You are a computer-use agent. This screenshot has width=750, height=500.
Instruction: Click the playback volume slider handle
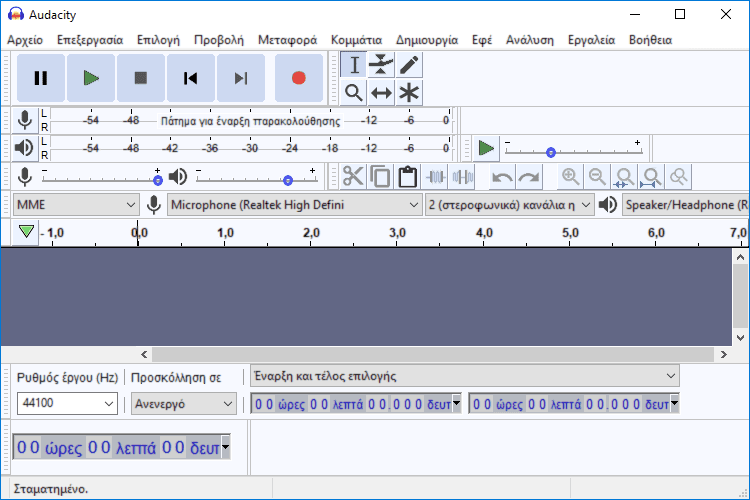287,180
